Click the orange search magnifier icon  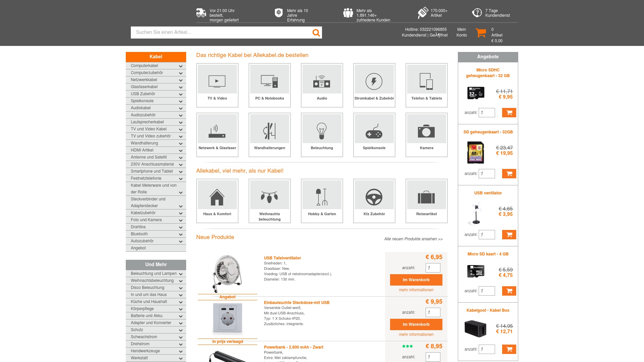316,33
